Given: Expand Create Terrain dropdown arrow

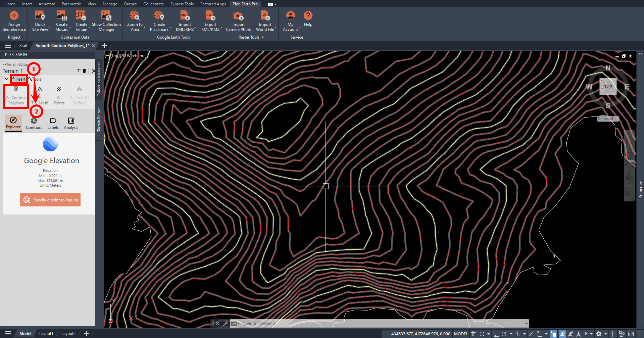Looking at the screenshot, I should pyautogui.click(x=89, y=28).
